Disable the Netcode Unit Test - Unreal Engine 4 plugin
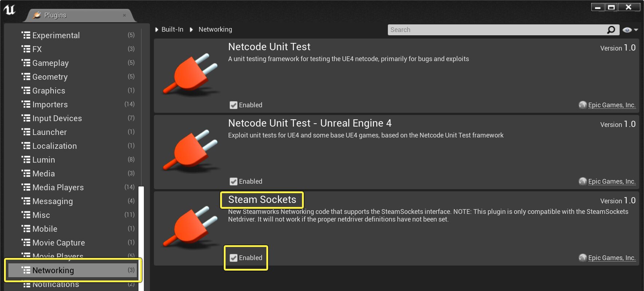Image resolution: width=644 pixels, height=291 pixels. (233, 181)
